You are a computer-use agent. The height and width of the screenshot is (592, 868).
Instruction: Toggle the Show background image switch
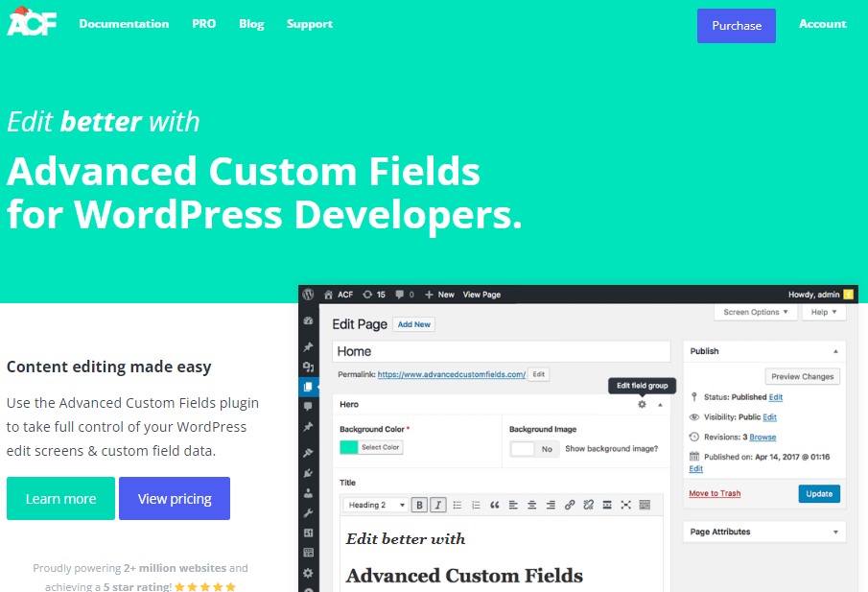pos(534,449)
